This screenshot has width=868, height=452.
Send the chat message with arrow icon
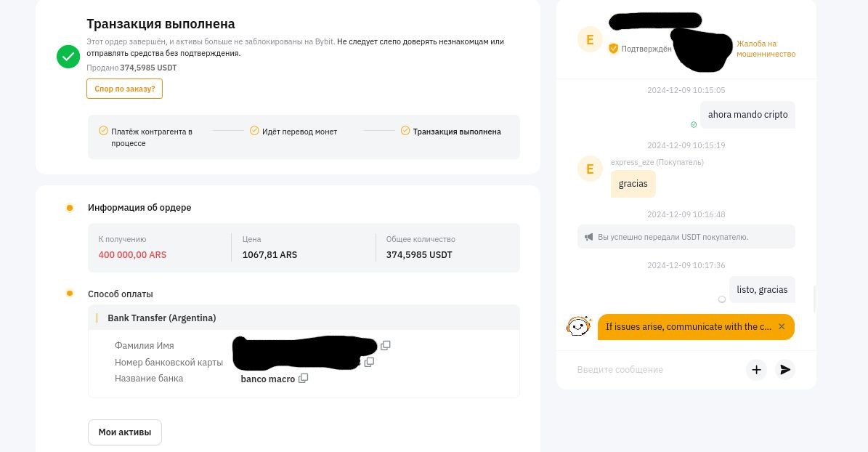(x=785, y=369)
